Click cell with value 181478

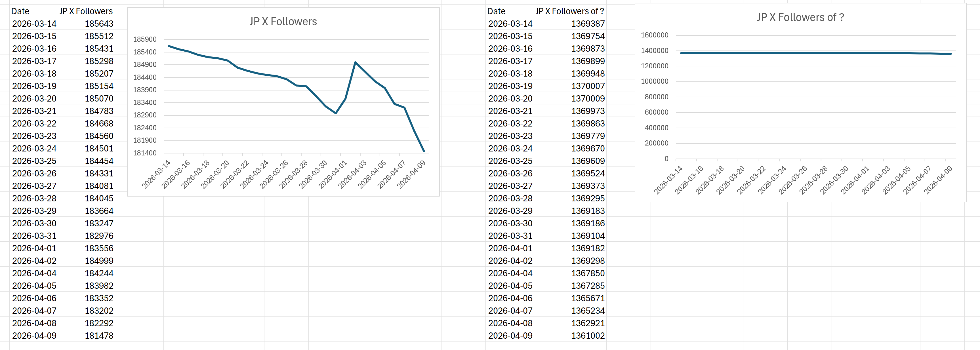coord(99,336)
